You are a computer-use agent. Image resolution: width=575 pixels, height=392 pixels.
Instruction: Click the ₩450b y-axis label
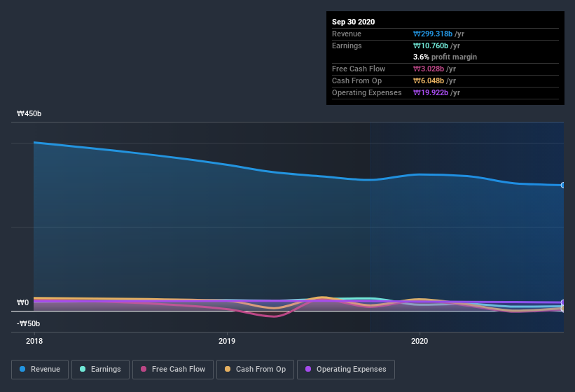tap(29, 113)
